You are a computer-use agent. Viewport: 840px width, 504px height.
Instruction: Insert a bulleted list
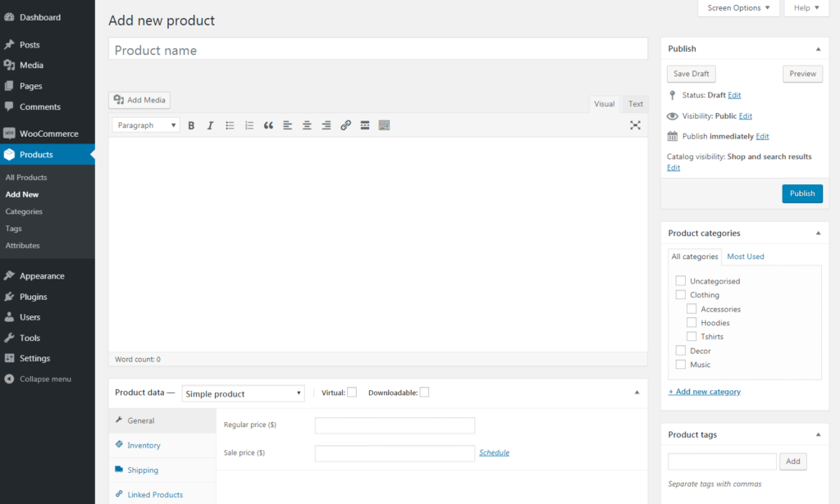[x=230, y=125]
